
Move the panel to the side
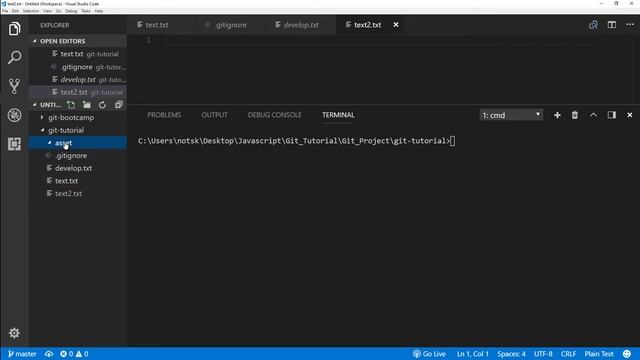tap(611, 115)
